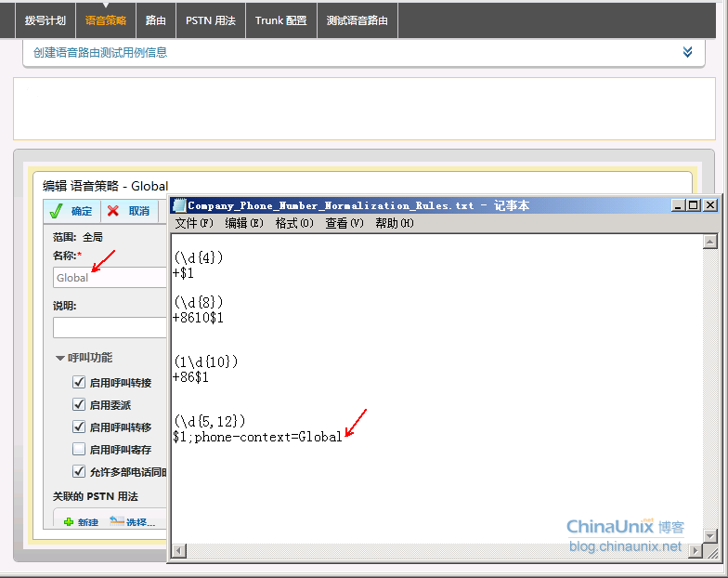Click the red X icon beside 取消
Viewport: 728px width, 578px height.
113,211
